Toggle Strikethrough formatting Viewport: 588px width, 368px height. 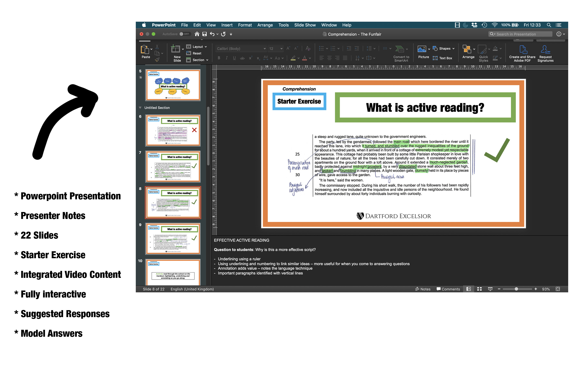(242, 58)
